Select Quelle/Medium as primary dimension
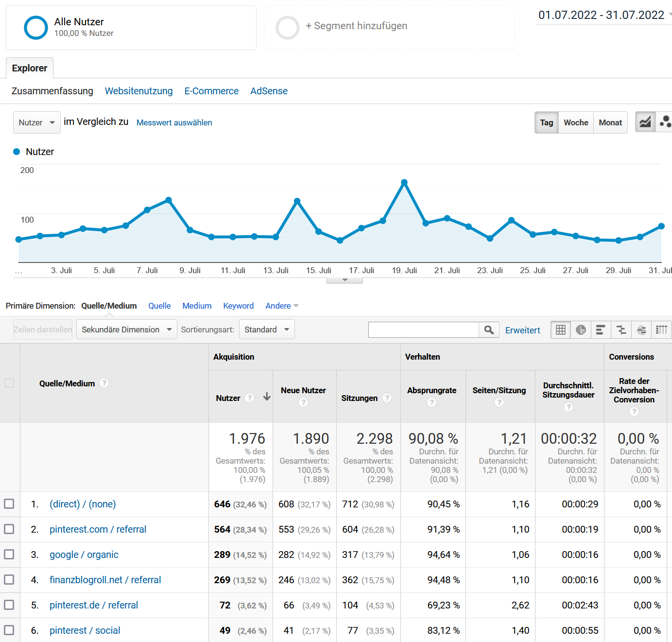Screen dimensions: 672x642 (109, 306)
